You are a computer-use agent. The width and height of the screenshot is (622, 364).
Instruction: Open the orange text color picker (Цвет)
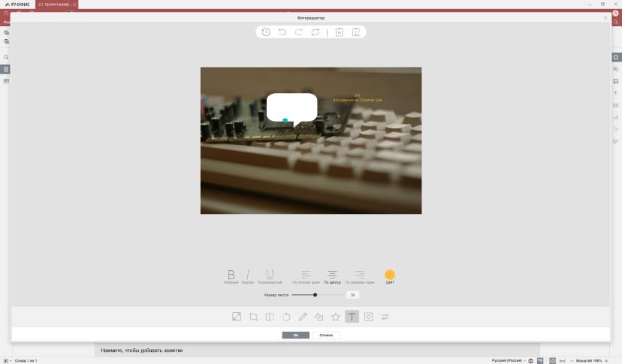390,276
